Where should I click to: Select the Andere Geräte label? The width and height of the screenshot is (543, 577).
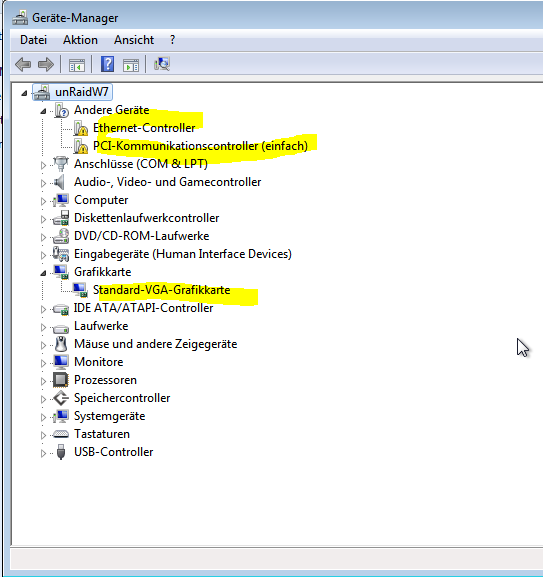point(111,110)
